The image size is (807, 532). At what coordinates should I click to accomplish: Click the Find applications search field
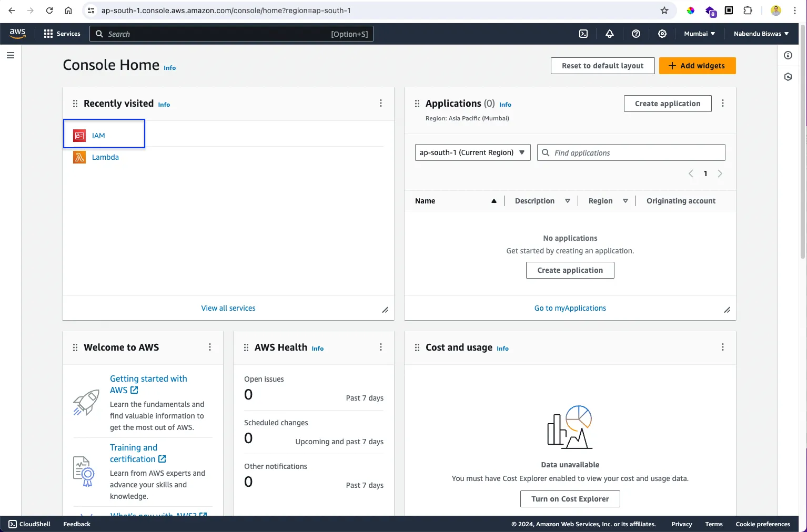point(631,152)
